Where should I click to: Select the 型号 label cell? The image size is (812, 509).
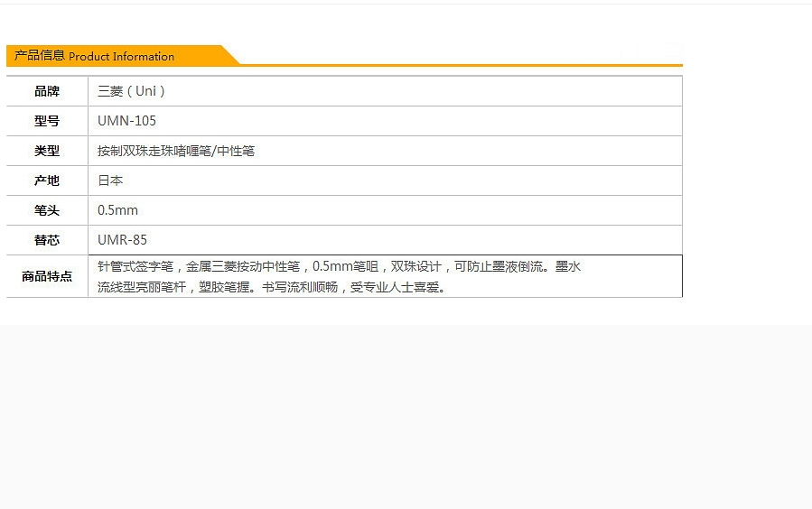pos(47,121)
